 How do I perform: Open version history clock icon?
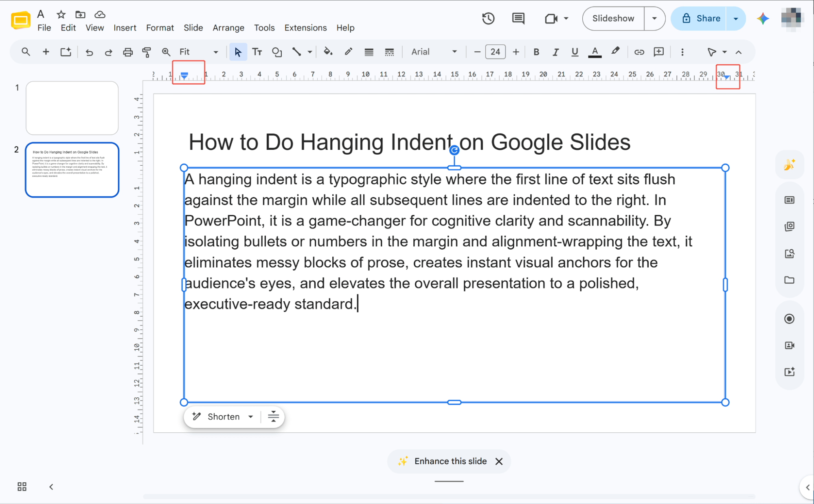tap(488, 18)
